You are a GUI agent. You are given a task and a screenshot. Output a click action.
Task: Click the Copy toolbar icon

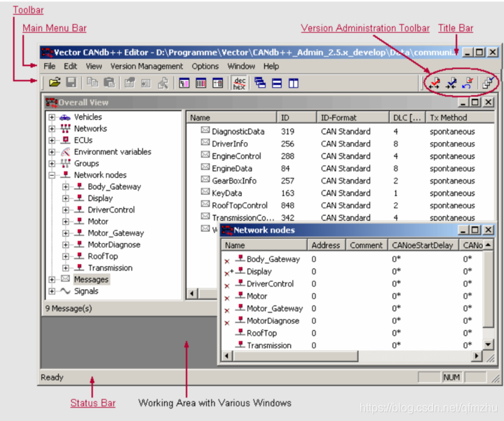[93, 83]
